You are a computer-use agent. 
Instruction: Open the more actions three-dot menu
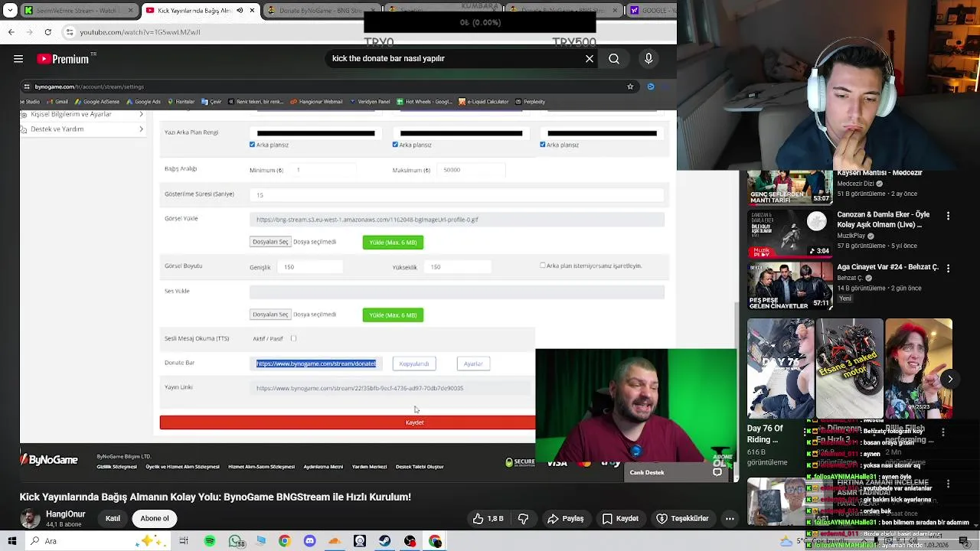click(730, 518)
